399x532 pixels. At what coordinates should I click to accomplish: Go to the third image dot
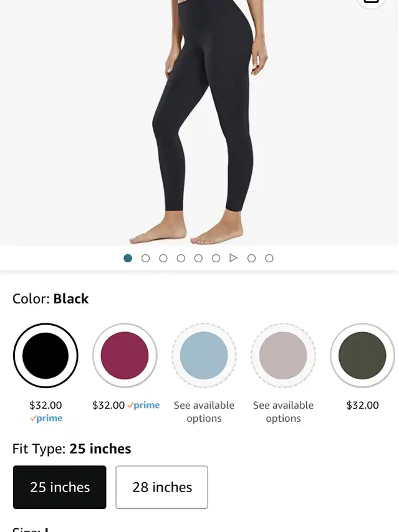163,258
